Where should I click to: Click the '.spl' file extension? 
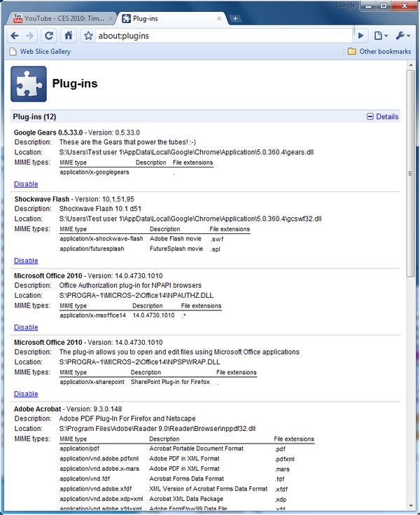(216, 249)
